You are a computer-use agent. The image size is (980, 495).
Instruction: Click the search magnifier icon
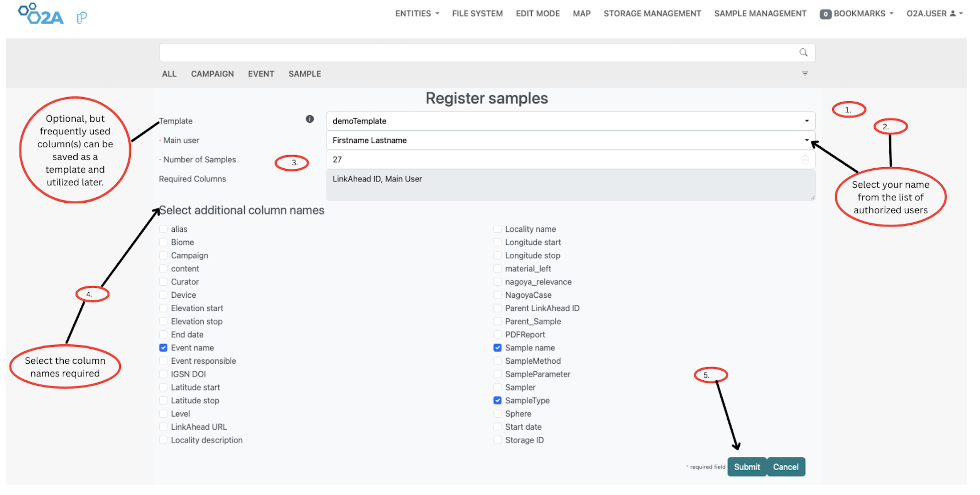(804, 53)
